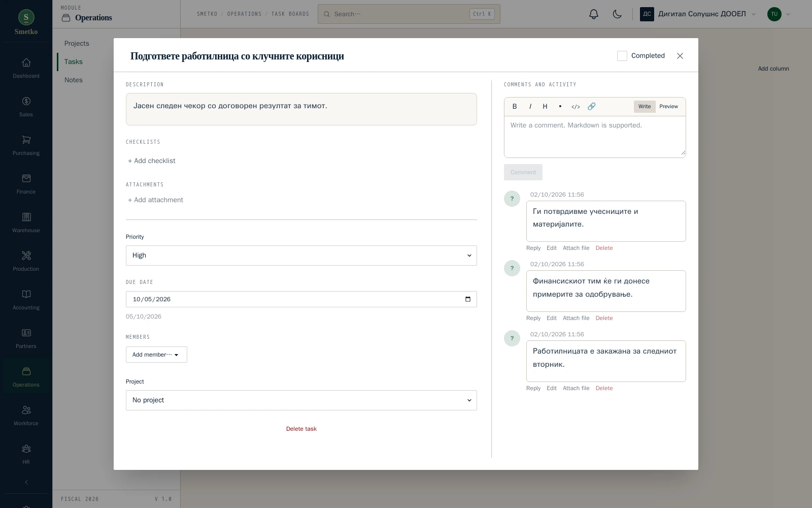Reply to the Работилницата comment
812x508 pixels.
533,388
